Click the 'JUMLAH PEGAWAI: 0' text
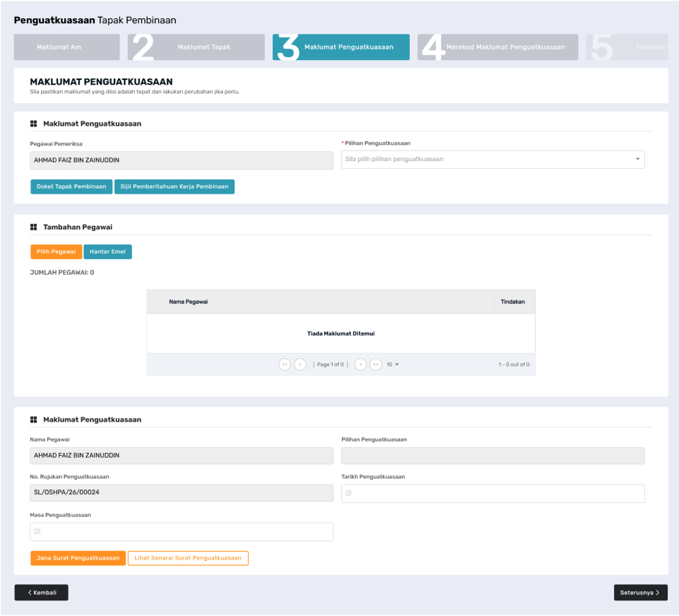The image size is (679, 616). coord(62,272)
